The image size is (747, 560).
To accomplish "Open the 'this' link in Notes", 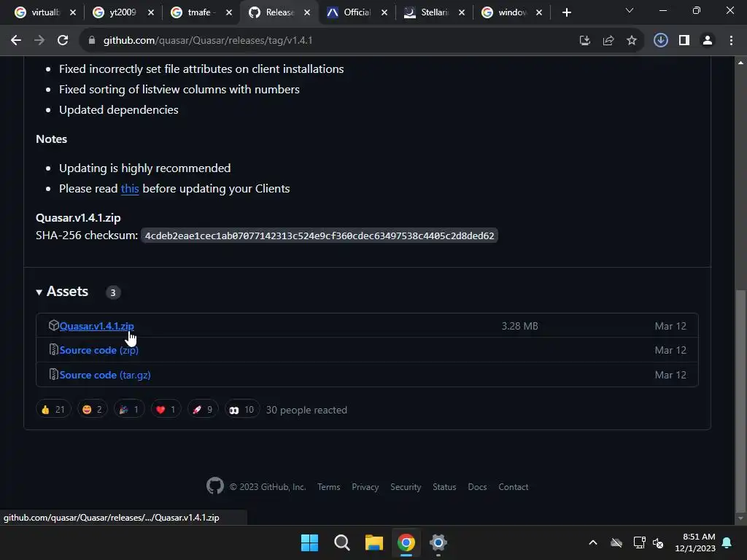I will [x=130, y=189].
